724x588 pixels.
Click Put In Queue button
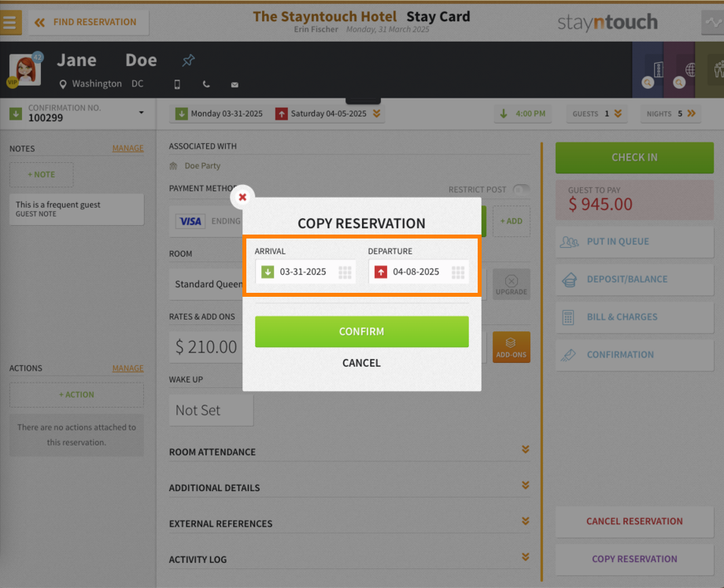click(634, 242)
